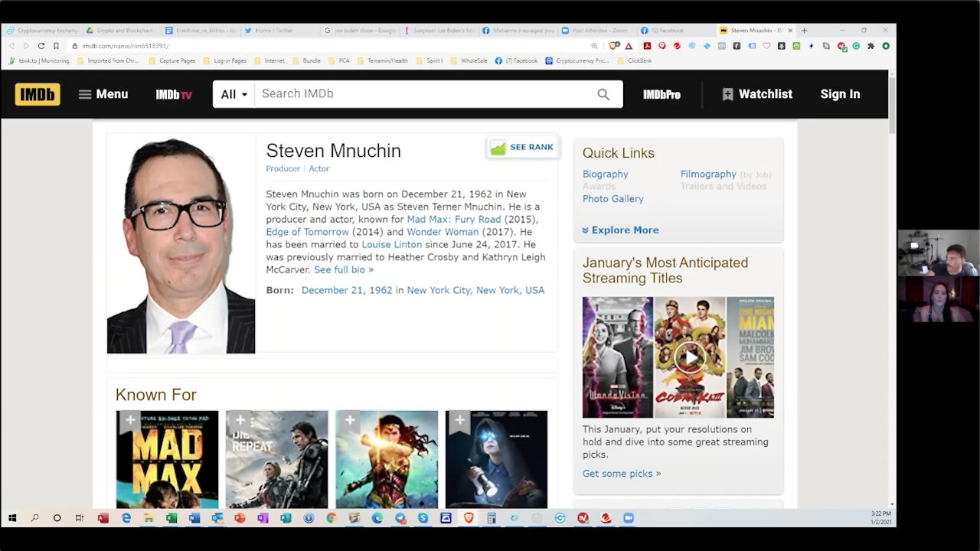Open the WholeSale bookmark folder
Viewport: 980px width, 551px height.
(x=469, y=60)
